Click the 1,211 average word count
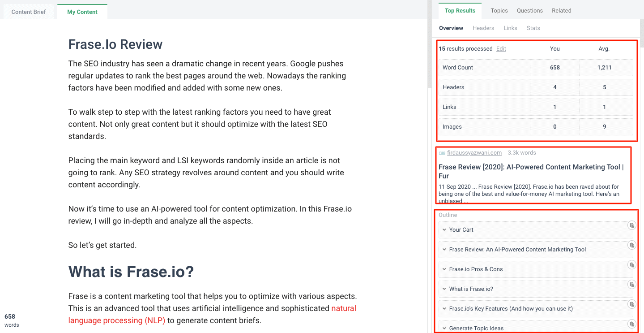 coord(604,68)
